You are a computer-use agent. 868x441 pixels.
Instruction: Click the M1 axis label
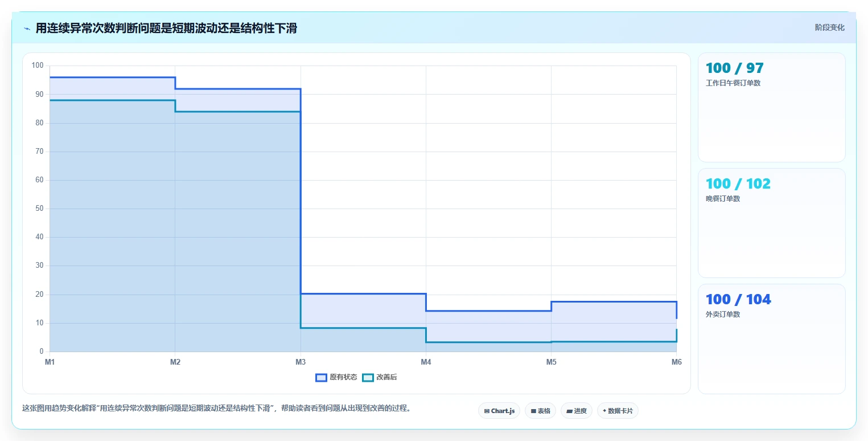[50, 362]
